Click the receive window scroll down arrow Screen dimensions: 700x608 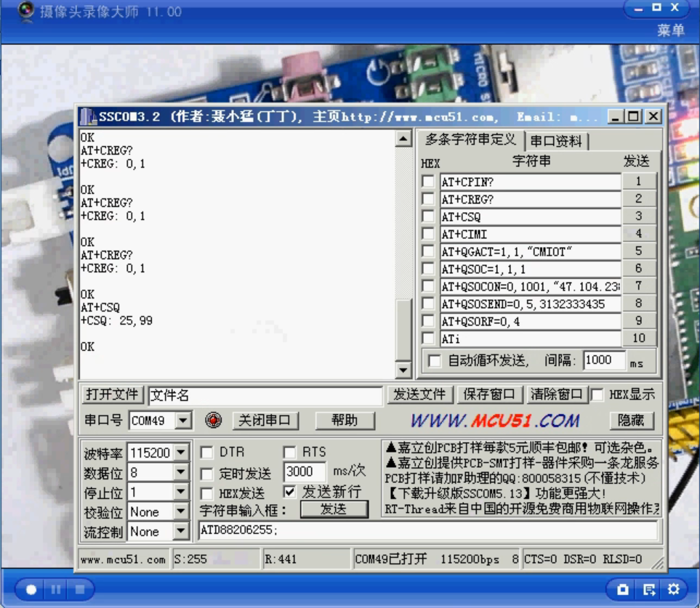pos(403,370)
